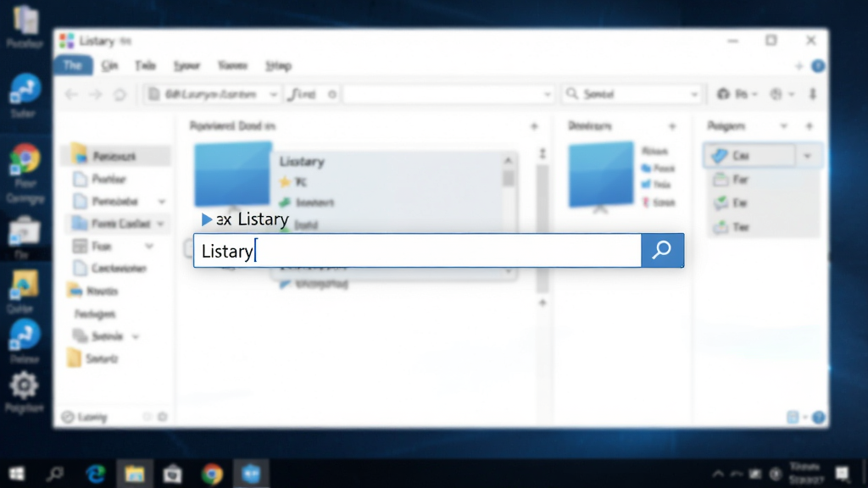Open the dropdown arrow next to the globe toolbar icon
This screenshot has width=868, height=488.
pyautogui.click(x=792, y=95)
